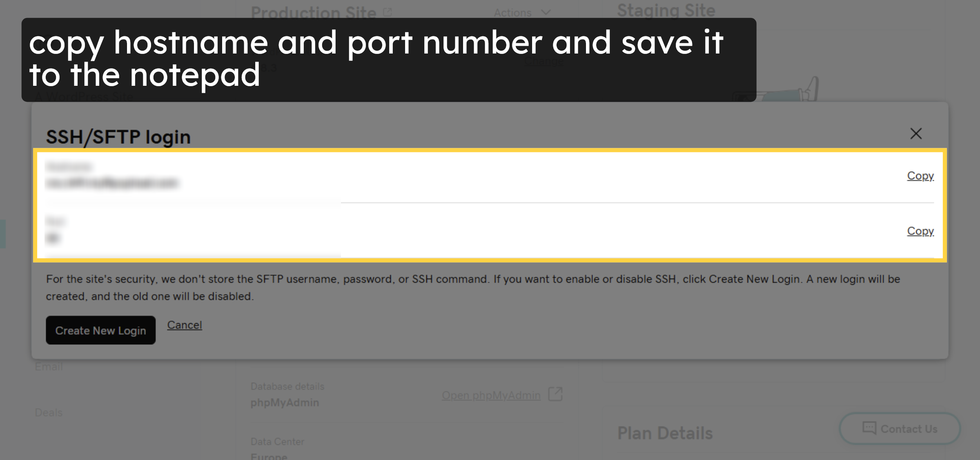Screen dimensions: 980x460
Task: Cancel the SSH login creation
Action: [184, 324]
